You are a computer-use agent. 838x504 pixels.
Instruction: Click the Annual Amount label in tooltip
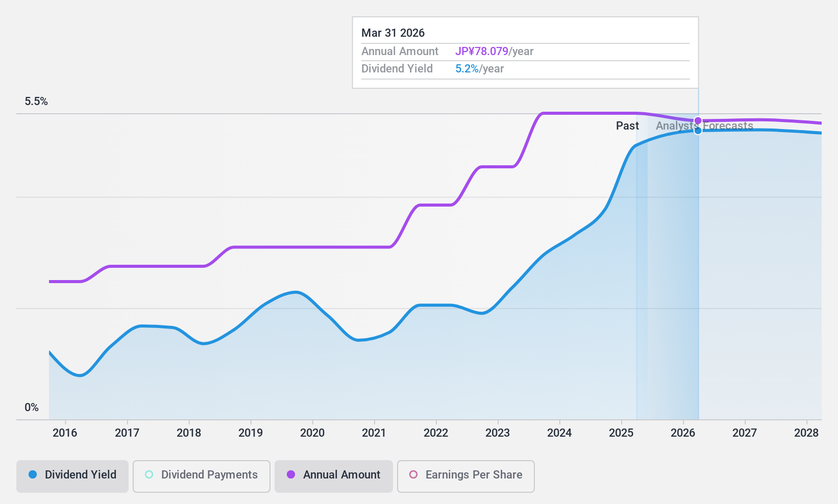[x=400, y=52]
